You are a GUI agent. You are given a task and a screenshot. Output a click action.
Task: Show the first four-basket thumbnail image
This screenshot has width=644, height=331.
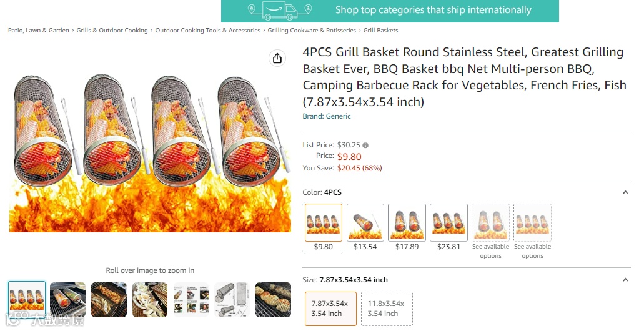pyautogui.click(x=27, y=299)
